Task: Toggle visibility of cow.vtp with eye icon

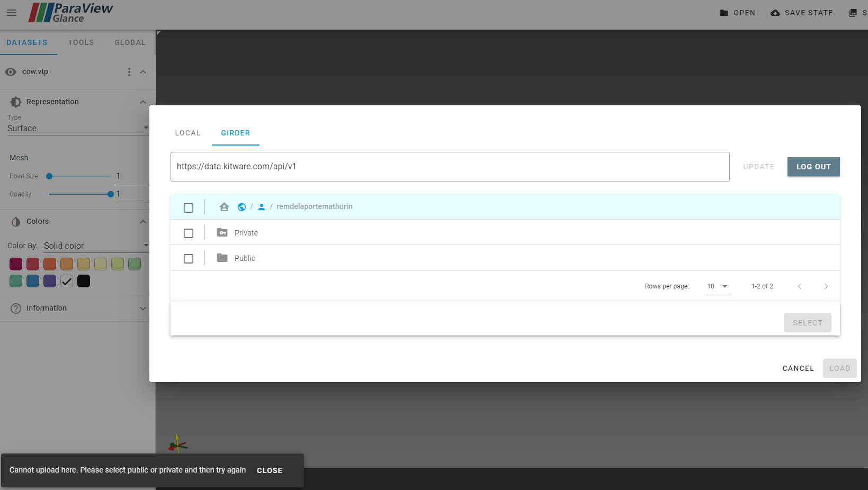Action: coord(11,71)
